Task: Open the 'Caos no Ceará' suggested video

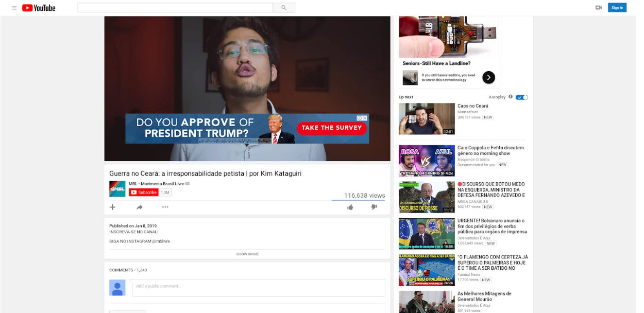Action: click(427, 119)
